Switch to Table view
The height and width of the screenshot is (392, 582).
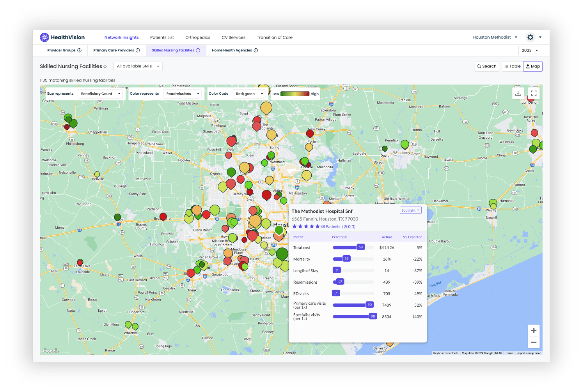click(512, 66)
